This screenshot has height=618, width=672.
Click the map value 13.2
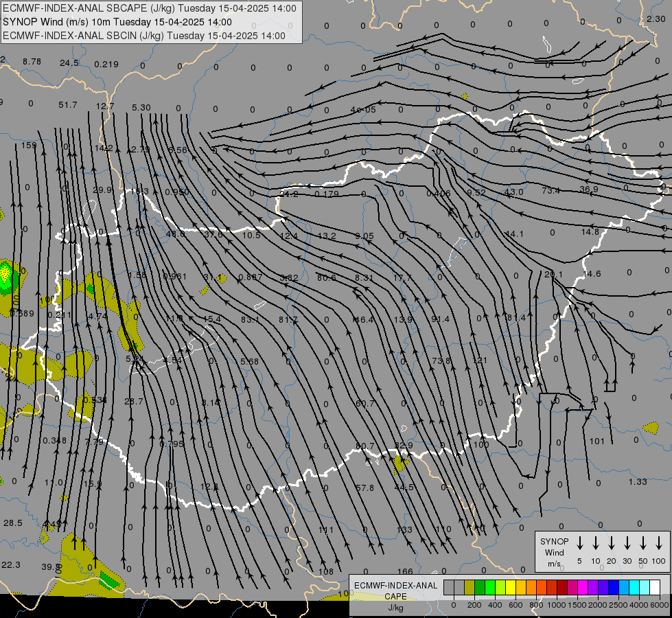coord(327,236)
